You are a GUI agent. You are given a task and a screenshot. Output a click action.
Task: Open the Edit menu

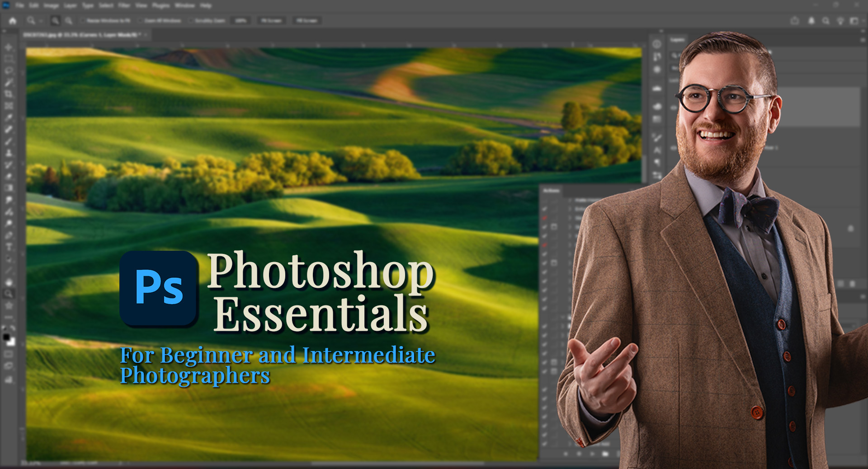point(34,5)
